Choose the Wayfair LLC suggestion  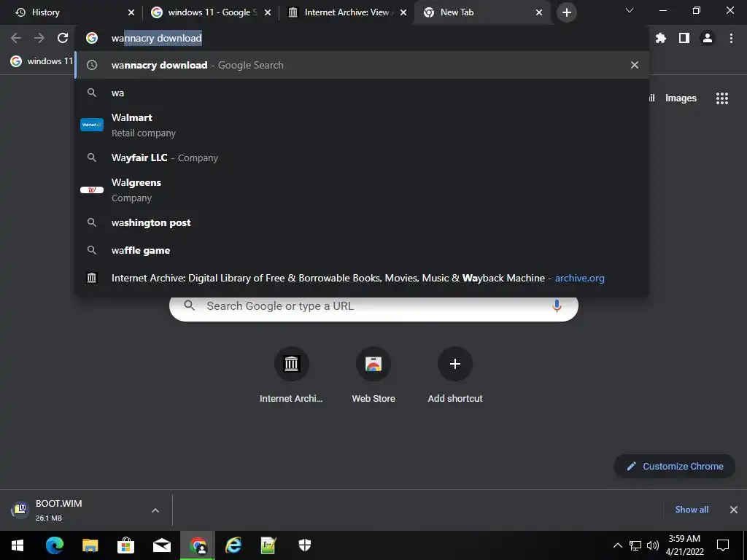point(362,157)
